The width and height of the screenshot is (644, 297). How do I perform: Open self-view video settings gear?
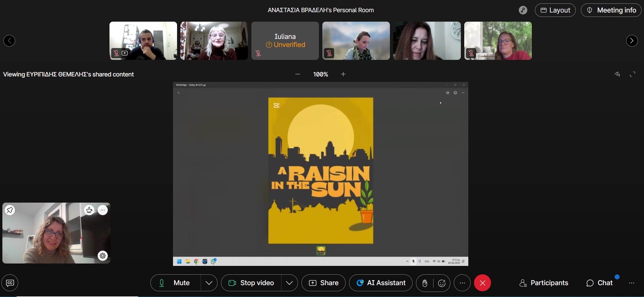103,256
